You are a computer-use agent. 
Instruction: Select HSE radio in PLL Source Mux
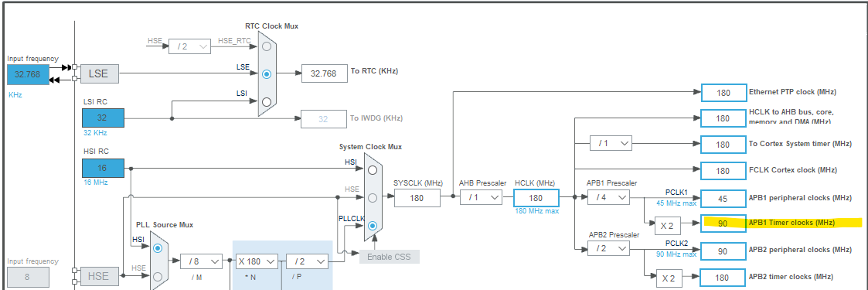(x=158, y=276)
